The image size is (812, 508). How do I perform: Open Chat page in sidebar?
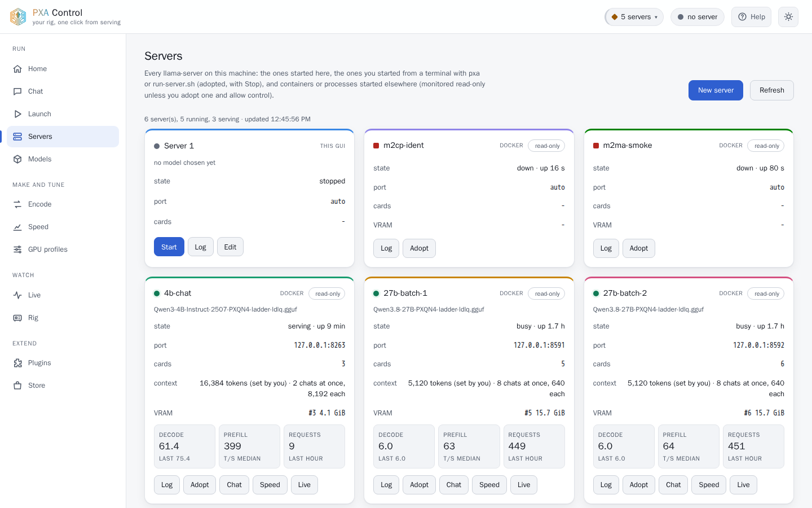point(63,91)
